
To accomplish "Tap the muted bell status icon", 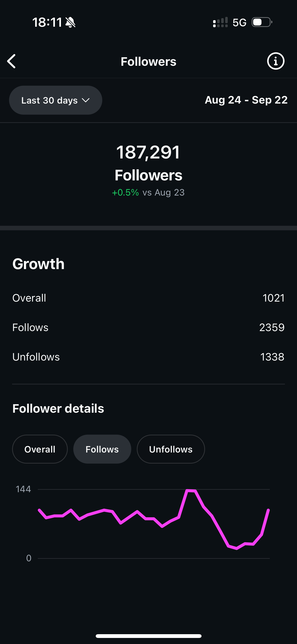I will click(70, 22).
